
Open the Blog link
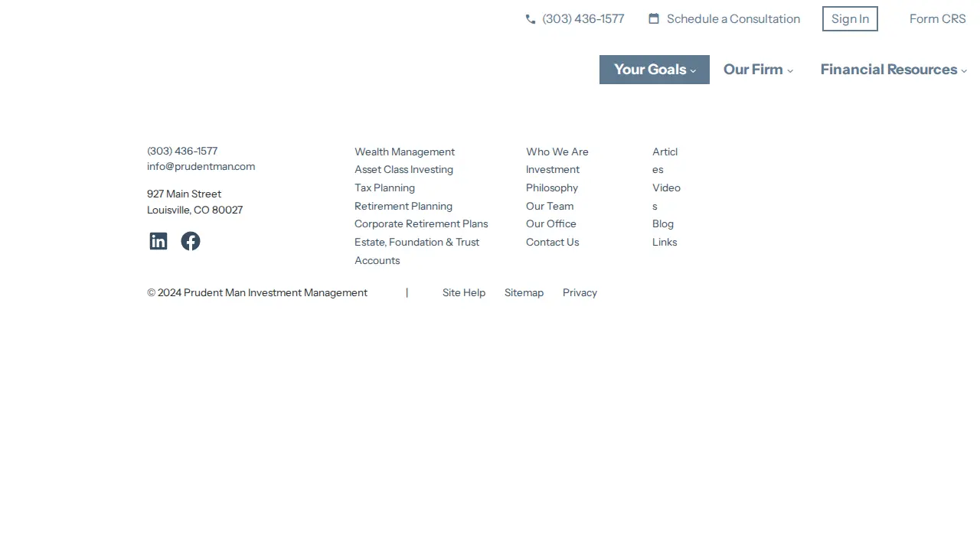(663, 223)
